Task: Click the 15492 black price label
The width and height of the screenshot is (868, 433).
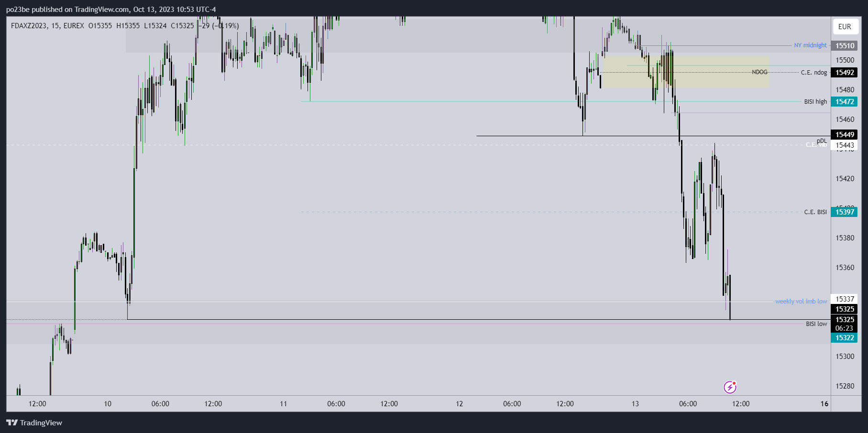Action: coord(845,73)
